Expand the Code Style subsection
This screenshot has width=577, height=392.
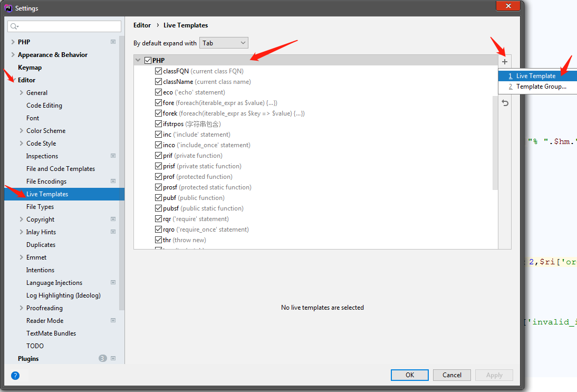click(x=21, y=143)
